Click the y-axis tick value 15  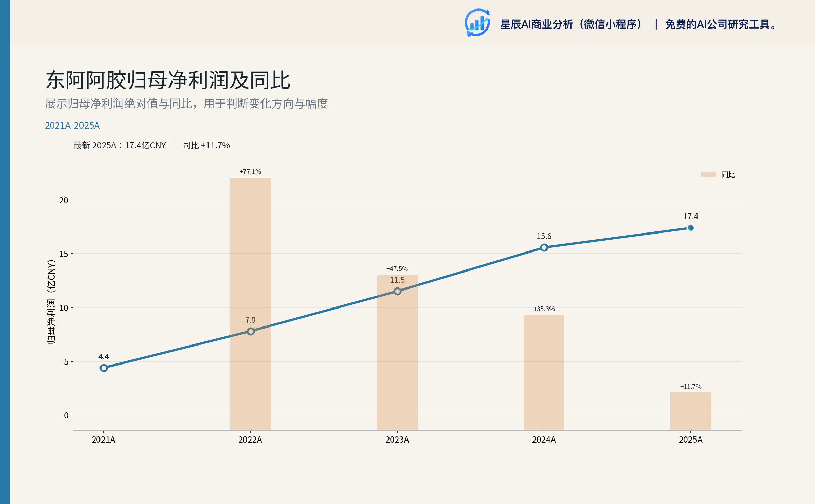click(64, 254)
